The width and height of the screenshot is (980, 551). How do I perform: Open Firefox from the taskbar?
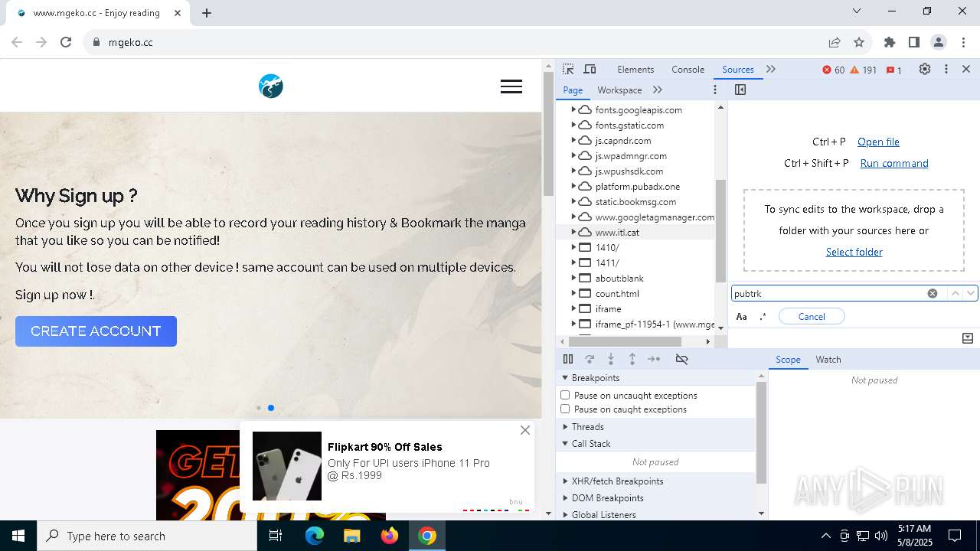[x=390, y=536]
